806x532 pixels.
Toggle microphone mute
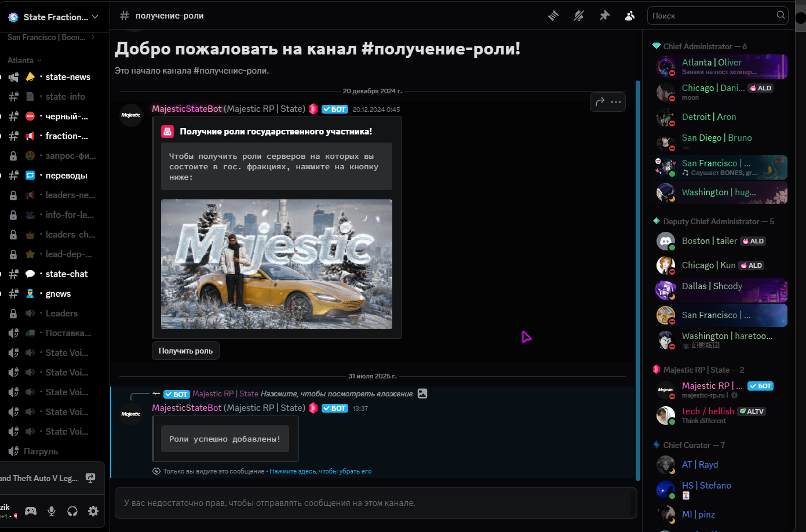click(52, 511)
